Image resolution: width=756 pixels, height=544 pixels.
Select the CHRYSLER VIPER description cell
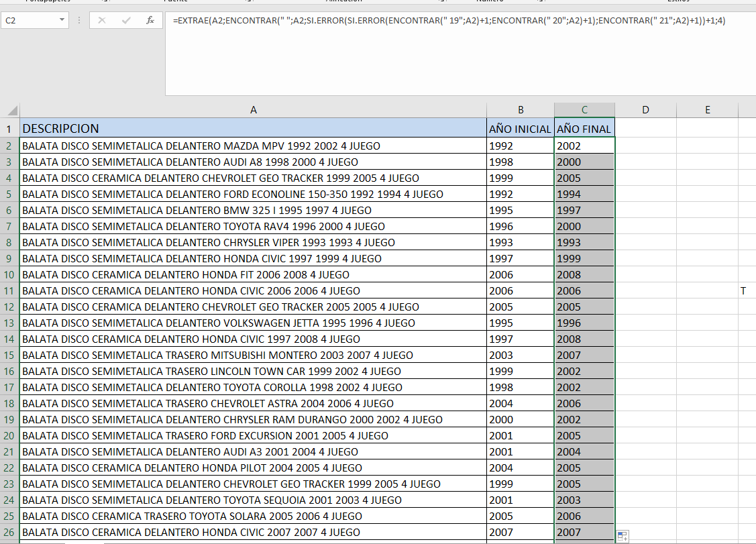pyautogui.click(x=253, y=242)
